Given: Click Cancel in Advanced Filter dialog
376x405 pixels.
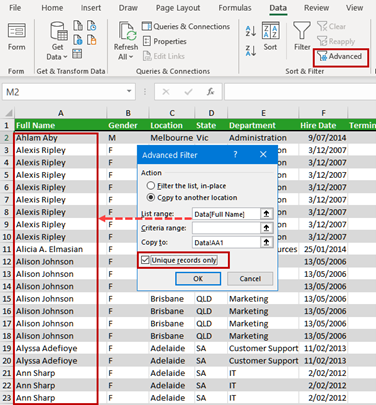Looking at the screenshot, I should coord(250,279).
